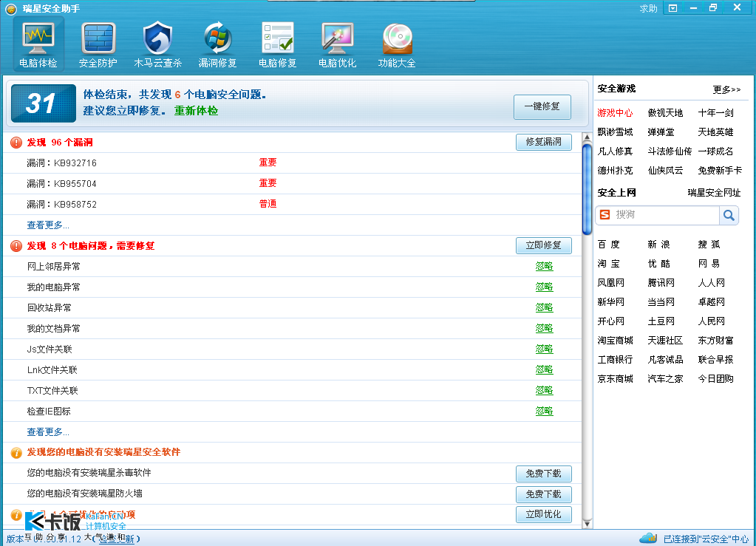Expand 查看更多 under the 电脑问题 list
The image size is (756, 546).
click(48, 431)
